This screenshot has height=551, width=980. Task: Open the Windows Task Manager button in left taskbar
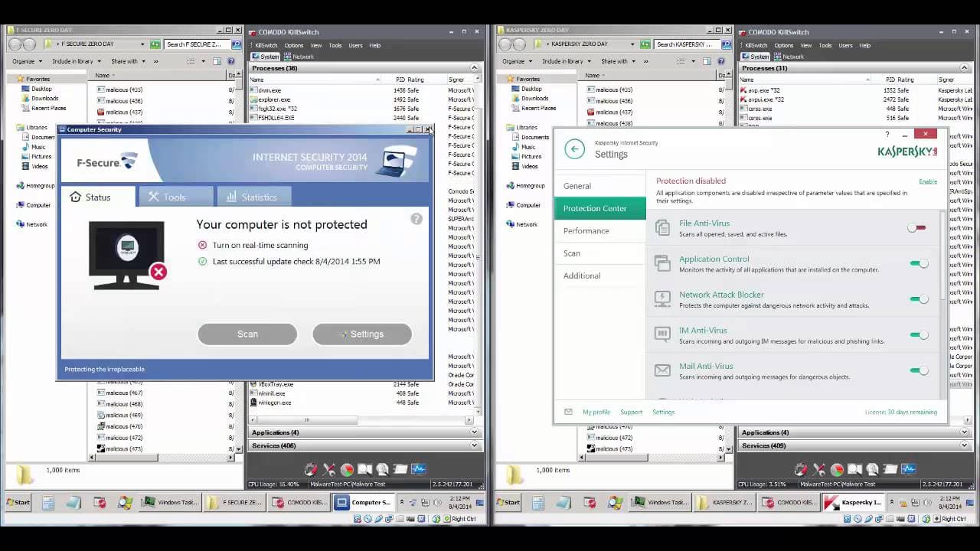pyautogui.click(x=170, y=503)
